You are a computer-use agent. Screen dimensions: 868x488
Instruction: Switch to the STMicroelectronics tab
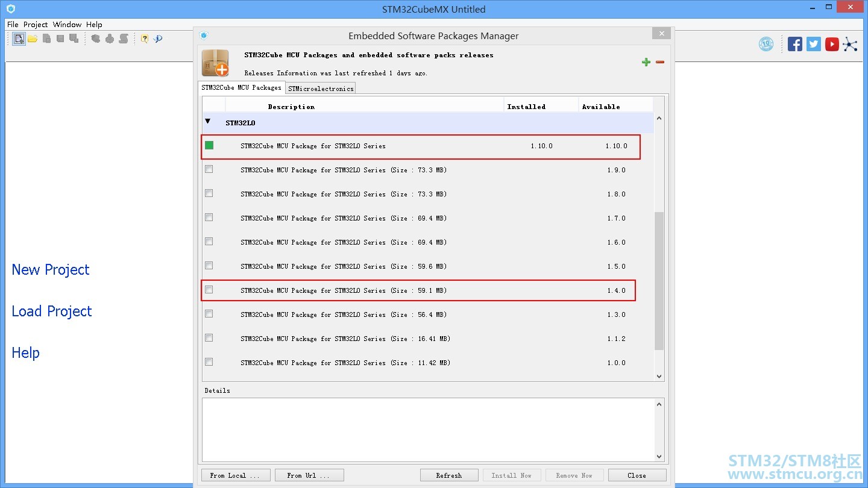[x=321, y=89]
